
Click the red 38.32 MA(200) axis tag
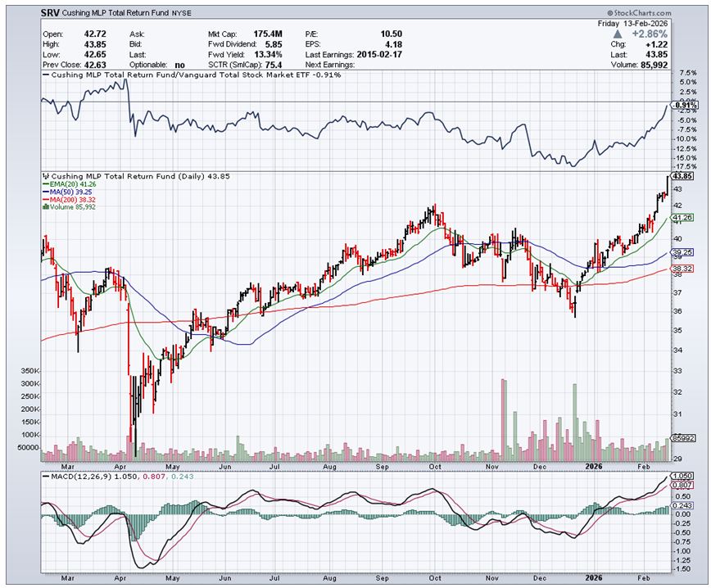(682, 268)
